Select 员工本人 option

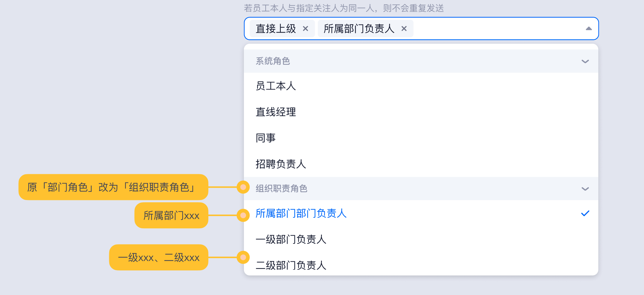point(276,86)
